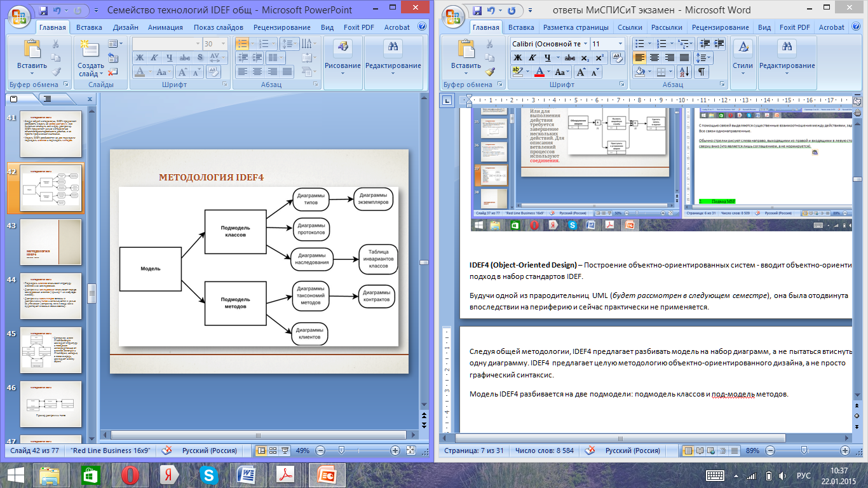Toggle the bulleted list button in PowerPoint
Image resolution: width=868 pixels, height=488 pixels.
(241, 43)
